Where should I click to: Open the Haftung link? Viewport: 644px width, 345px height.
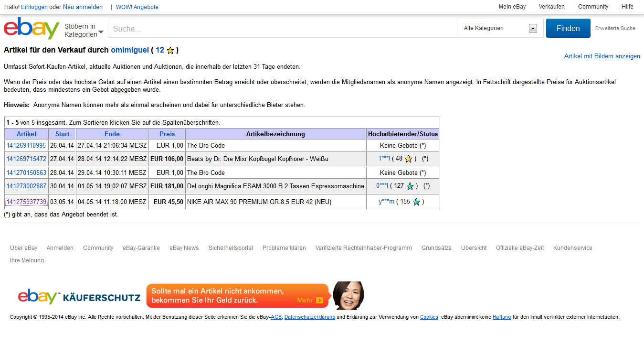pos(502,317)
